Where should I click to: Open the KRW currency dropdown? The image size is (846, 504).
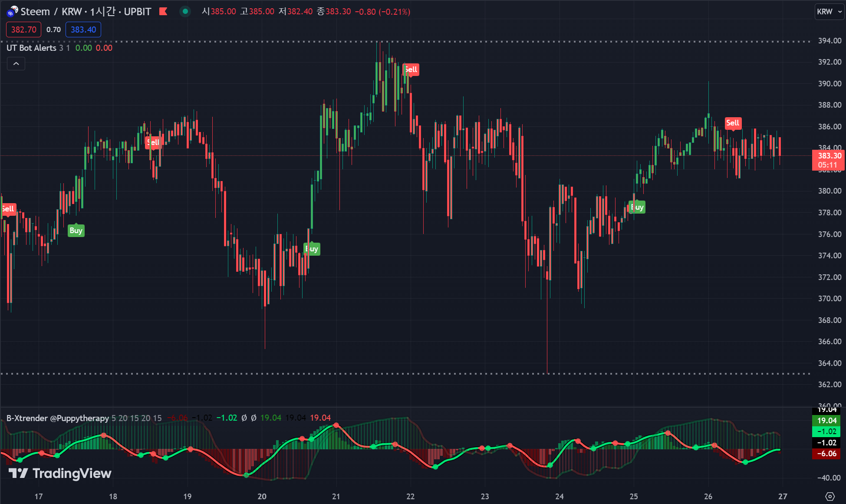click(x=829, y=12)
